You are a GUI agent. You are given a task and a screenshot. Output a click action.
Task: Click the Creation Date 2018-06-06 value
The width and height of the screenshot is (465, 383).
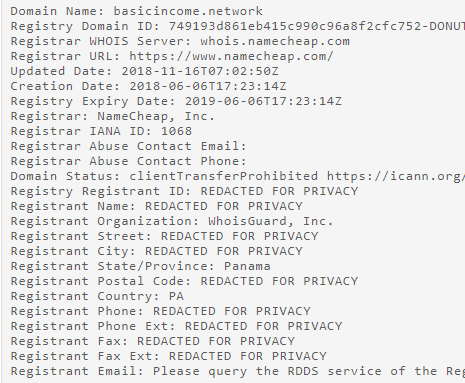click(x=208, y=86)
